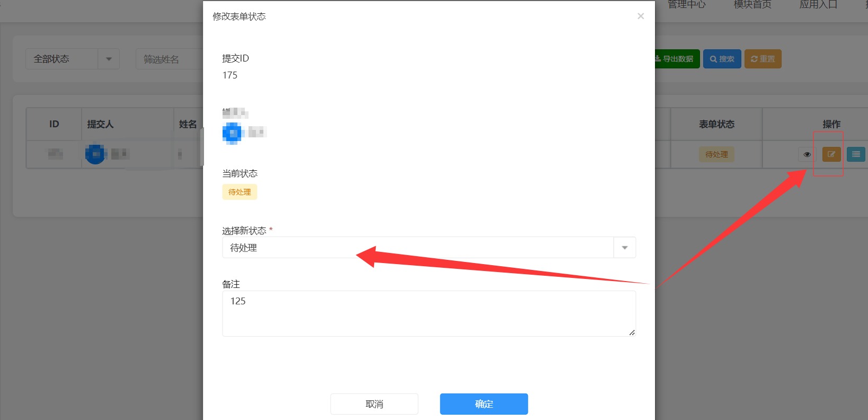
Task: Click the orange edit status icon
Action: pyautogui.click(x=831, y=154)
